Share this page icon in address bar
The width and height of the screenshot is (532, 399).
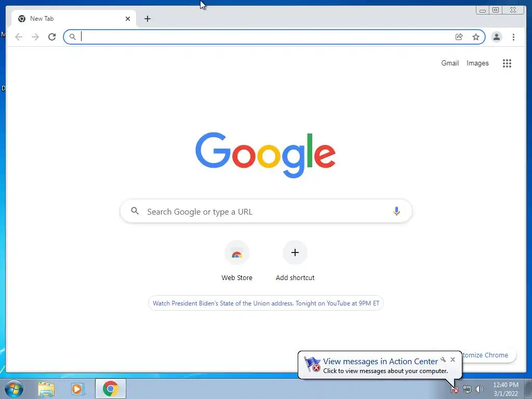[459, 37]
